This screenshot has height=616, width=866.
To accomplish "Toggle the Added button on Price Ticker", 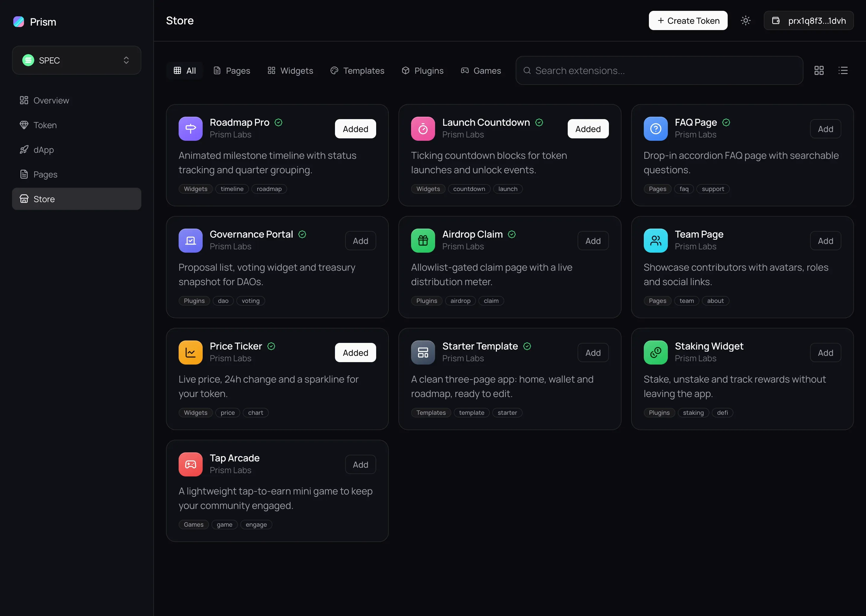I will 356,353.
